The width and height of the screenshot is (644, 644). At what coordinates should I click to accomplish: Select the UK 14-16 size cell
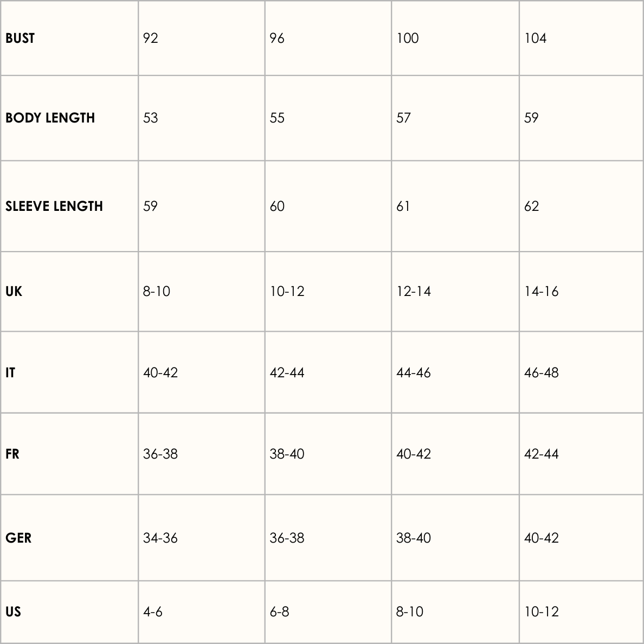(541, 291)
